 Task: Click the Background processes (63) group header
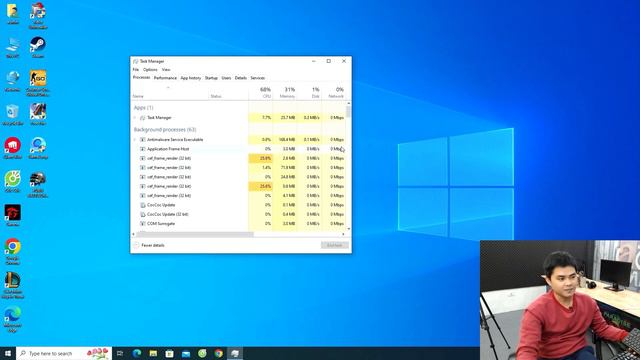165,129
